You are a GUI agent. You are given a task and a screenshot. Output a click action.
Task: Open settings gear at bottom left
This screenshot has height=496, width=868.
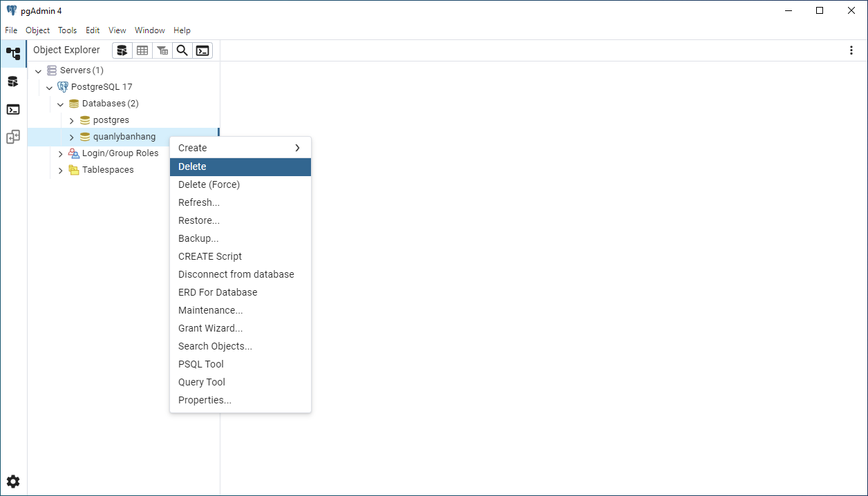click(x=13, y=481)
